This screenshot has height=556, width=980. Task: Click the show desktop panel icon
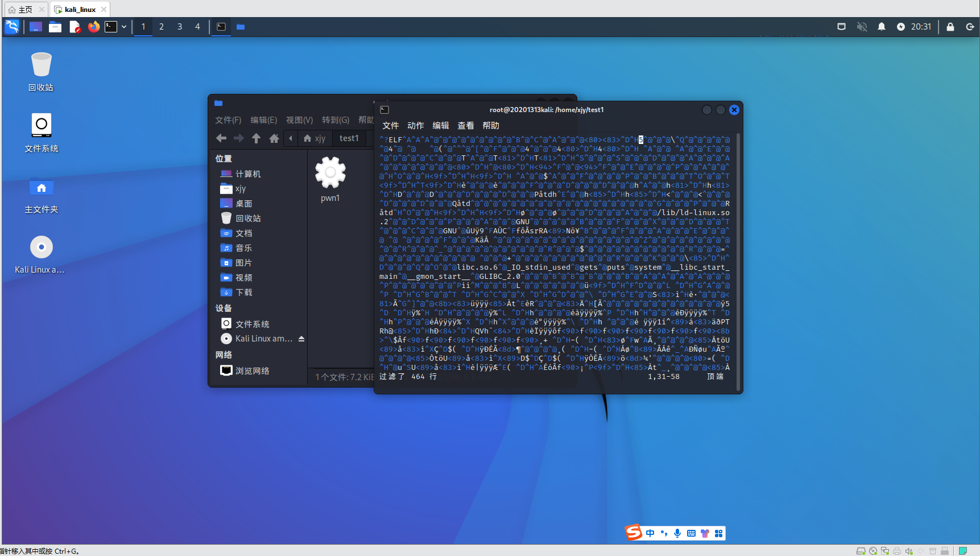point(36,27)
